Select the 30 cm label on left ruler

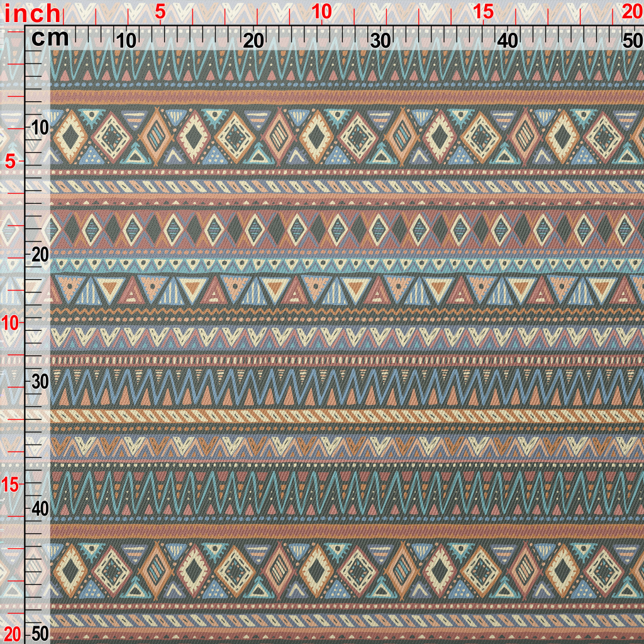coord(40,381)
